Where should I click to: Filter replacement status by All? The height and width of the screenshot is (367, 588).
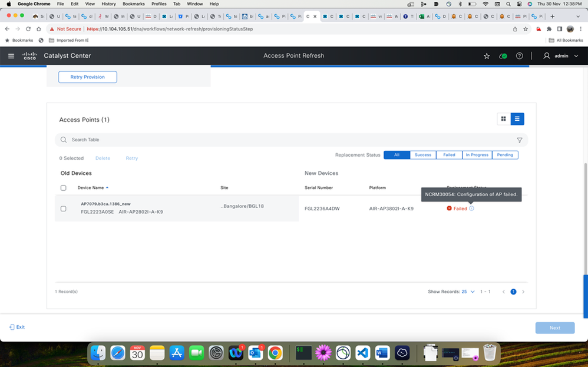point(397,155)
